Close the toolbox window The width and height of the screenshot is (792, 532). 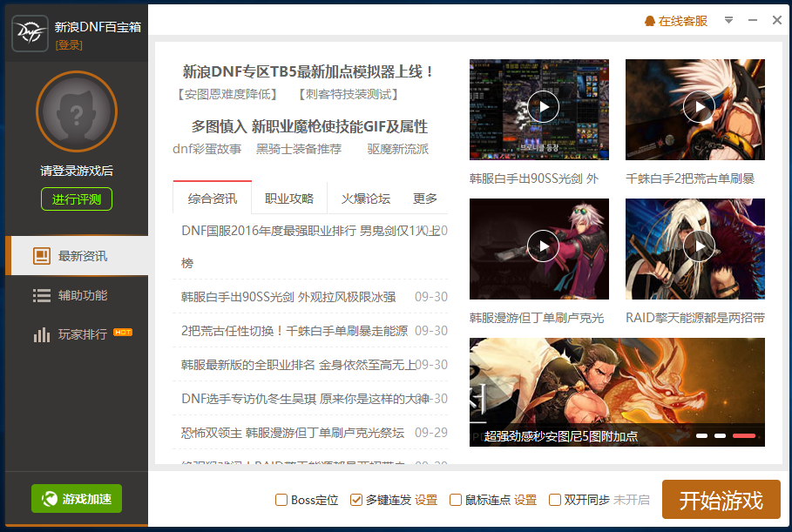click(777, 20)
